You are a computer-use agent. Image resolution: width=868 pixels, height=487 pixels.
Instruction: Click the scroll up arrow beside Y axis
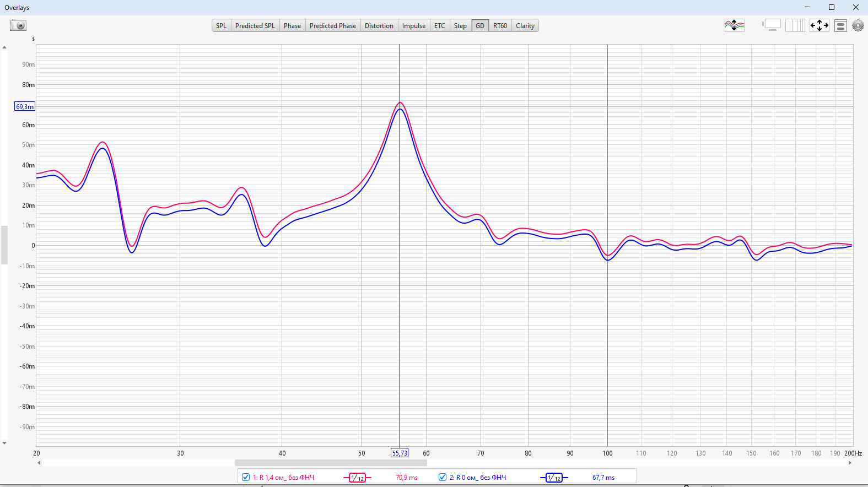[4, 47]
